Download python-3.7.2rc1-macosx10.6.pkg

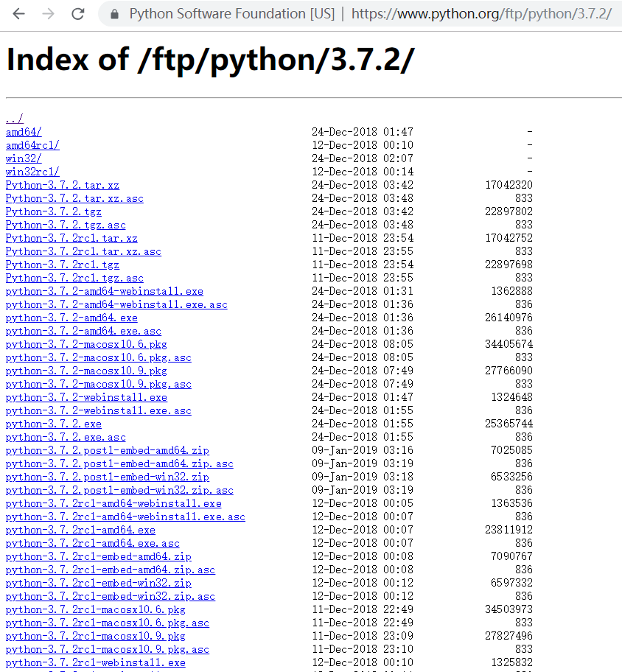[x=96, y=610]
